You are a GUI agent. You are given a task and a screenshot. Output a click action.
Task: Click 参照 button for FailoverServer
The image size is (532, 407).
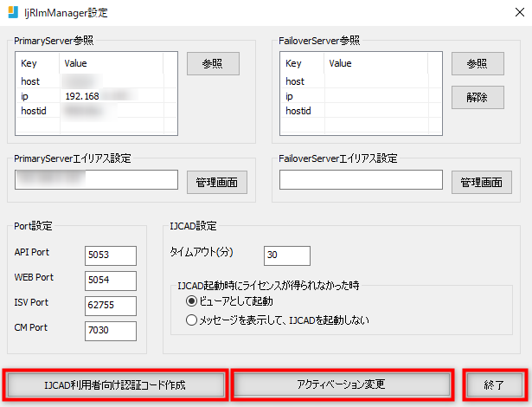[x=478, y=63]
